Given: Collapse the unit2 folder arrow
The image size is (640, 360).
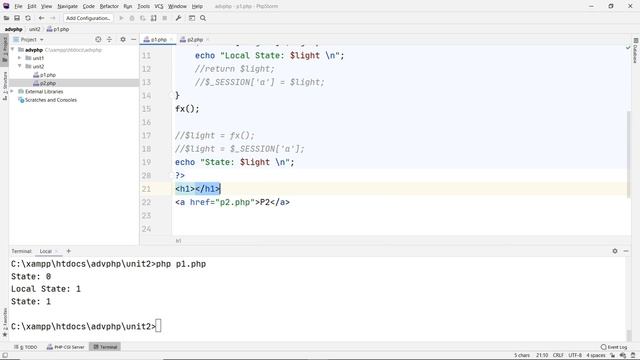Looking at the screenshot, I should (x=20, y=66).
